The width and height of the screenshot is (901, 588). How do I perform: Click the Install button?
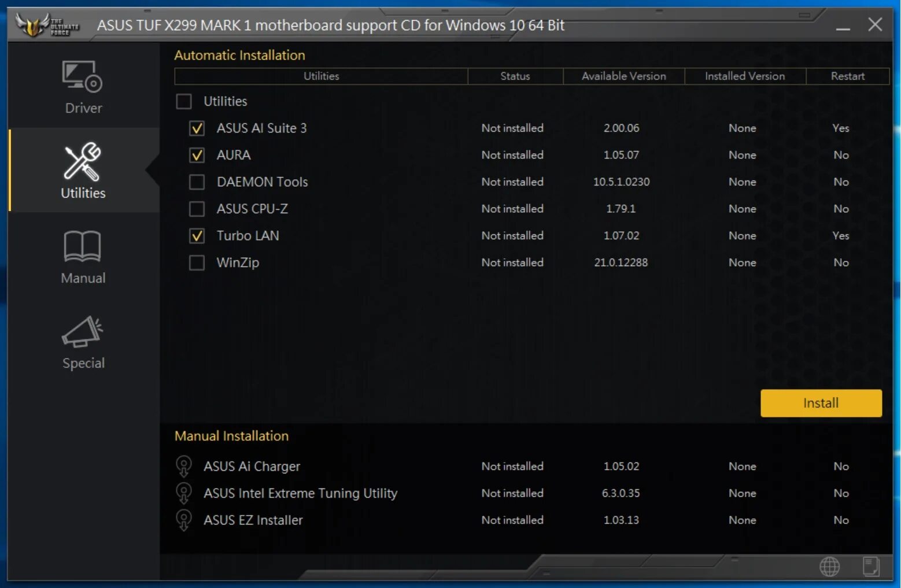(x=821, y=403)
